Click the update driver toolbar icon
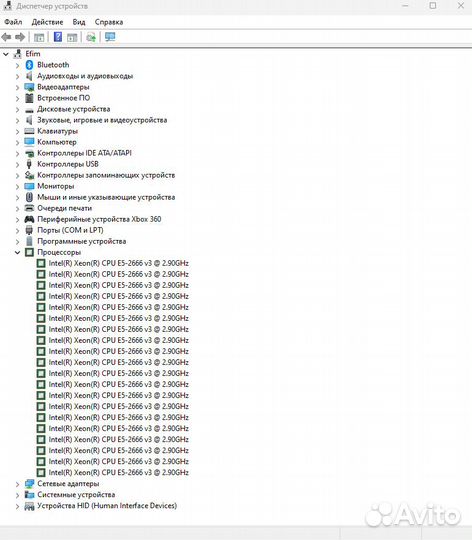Viewport: 472px width, 540px height. pos(91,37)
